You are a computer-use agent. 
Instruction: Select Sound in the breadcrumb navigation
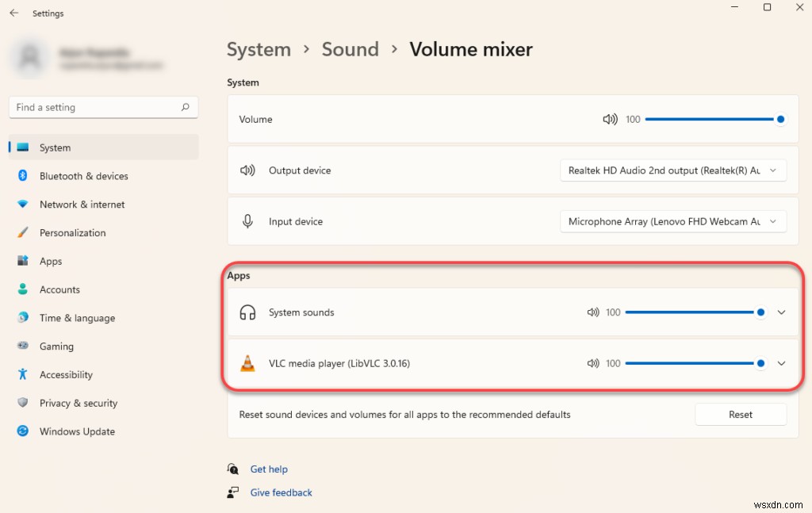point(350,49)
